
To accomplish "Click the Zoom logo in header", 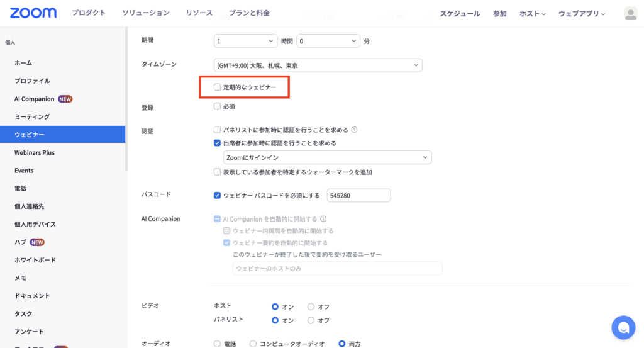I will pos(33,13).
